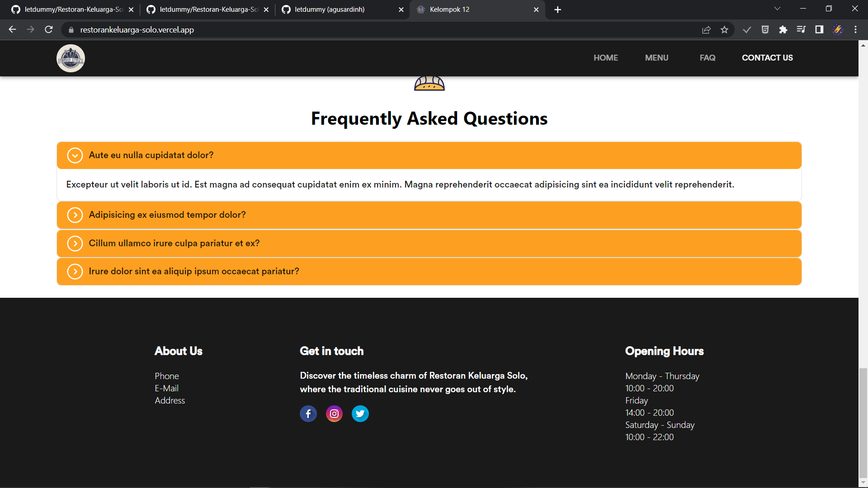
Task: Bookmark page with star icon
Action: coord(724,30)
